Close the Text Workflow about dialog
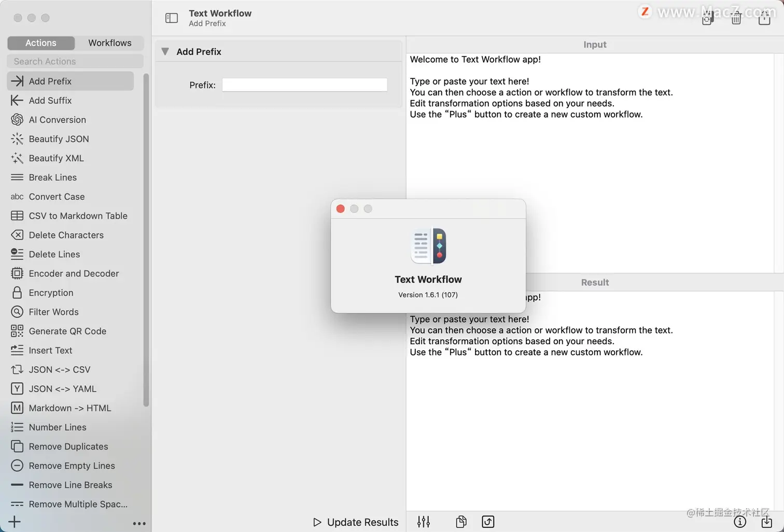 coord(340,208)
